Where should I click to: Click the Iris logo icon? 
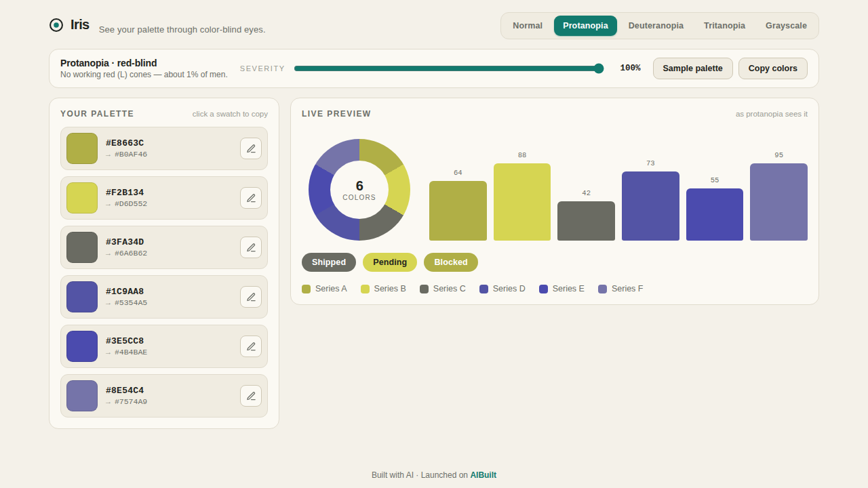pyautogui.click(x=56, y=25)
